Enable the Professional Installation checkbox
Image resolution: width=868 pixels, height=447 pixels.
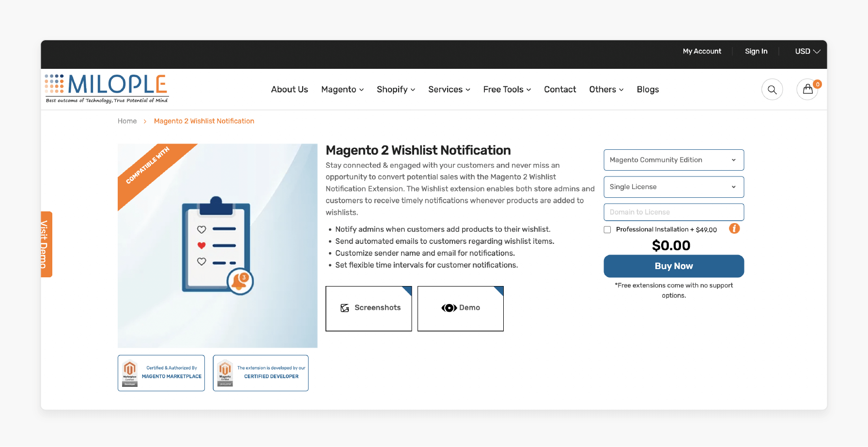607,230
